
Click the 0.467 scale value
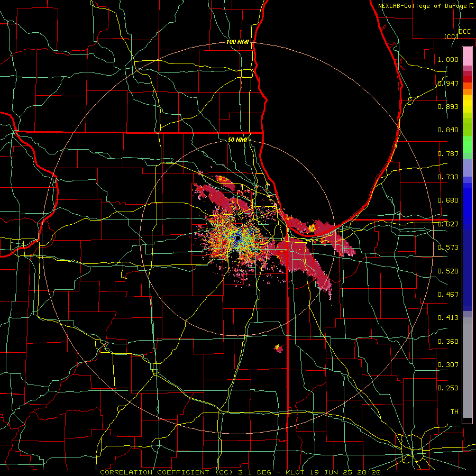pos(448,295)
